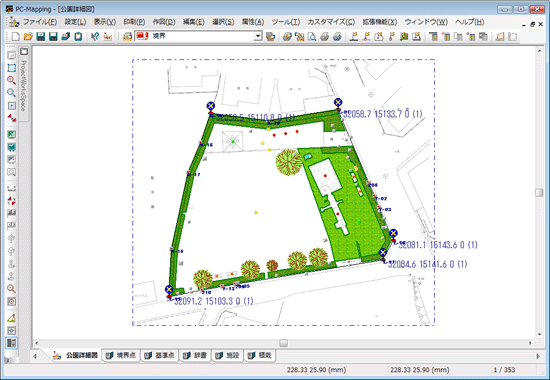Switch to the 境界点 tab
This screenshot has height=380, width=550.
(121, 355)
